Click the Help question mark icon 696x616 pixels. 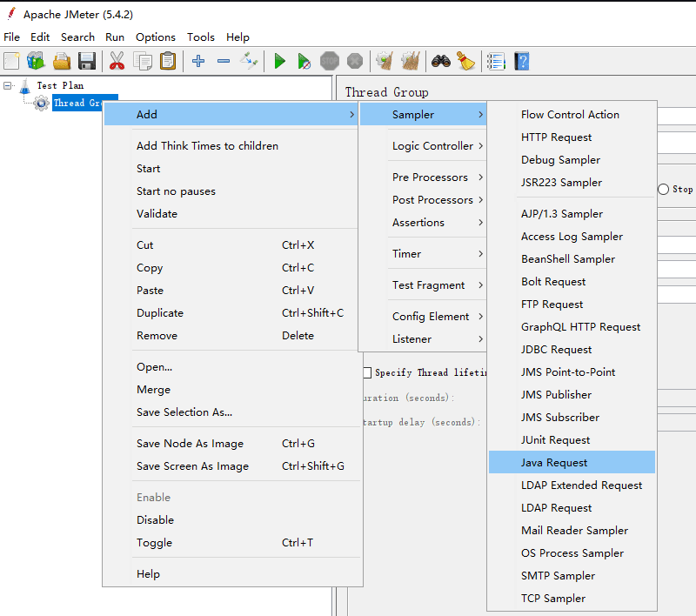521,61
